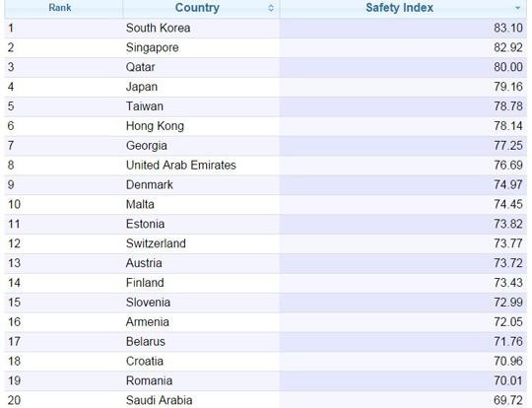Viewport: 532px width, 408px height.
Task: Click the Safety Index descending sort arrow
Action: pos(517,8)
